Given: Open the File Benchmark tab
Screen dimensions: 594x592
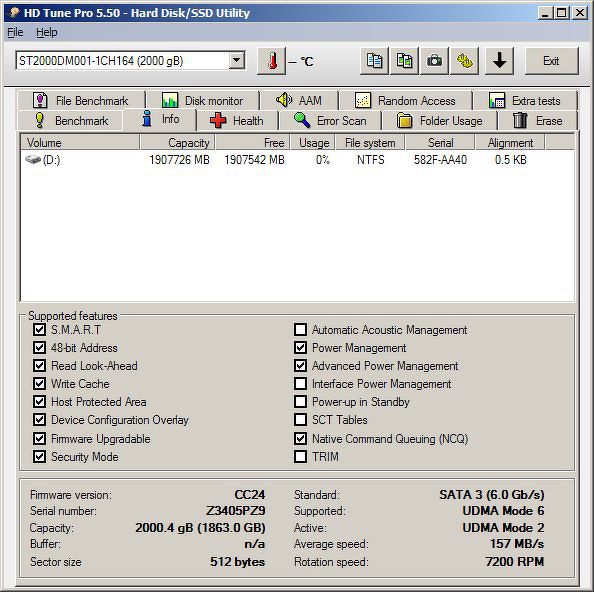Looking at the screenshot, I should [81, 100].
